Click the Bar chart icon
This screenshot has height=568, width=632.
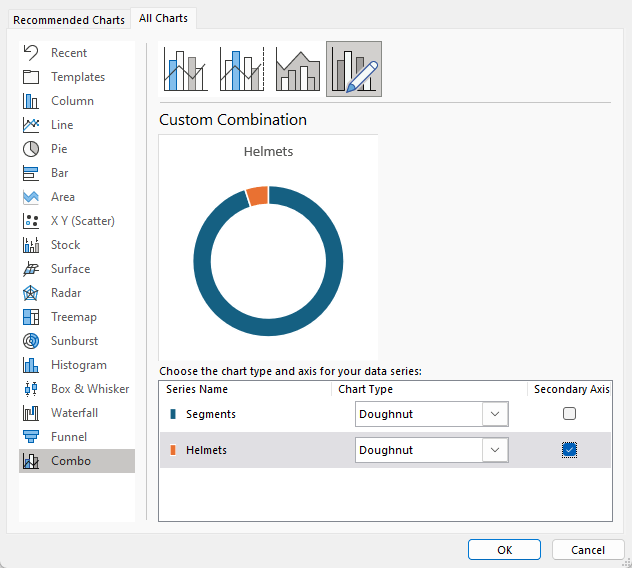pyautogui.click(x=31, y=173)
